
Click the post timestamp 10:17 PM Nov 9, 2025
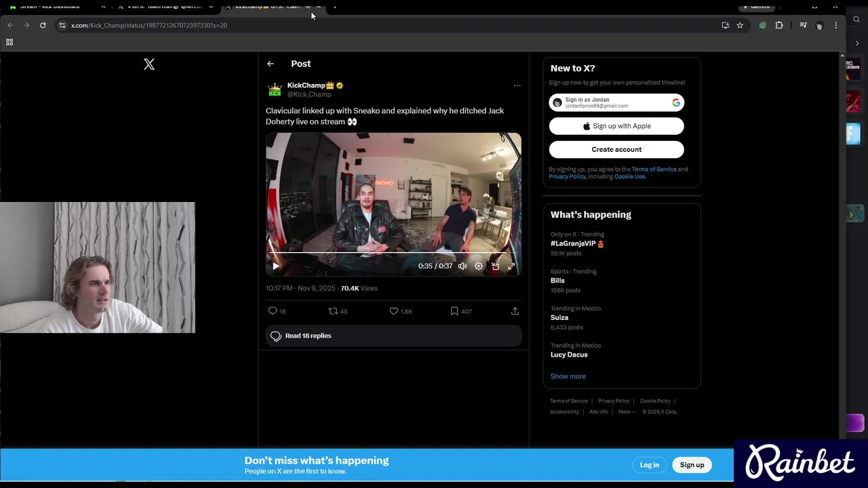(x=300, y=288)
